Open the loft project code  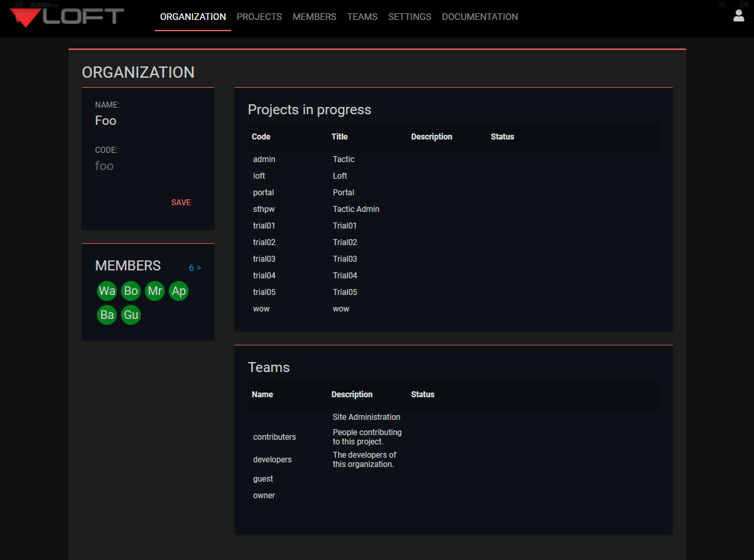point(258,176)
